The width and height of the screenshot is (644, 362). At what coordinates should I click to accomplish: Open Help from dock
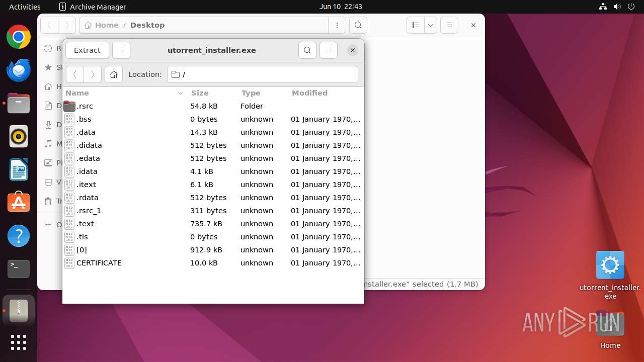point(19,236)
